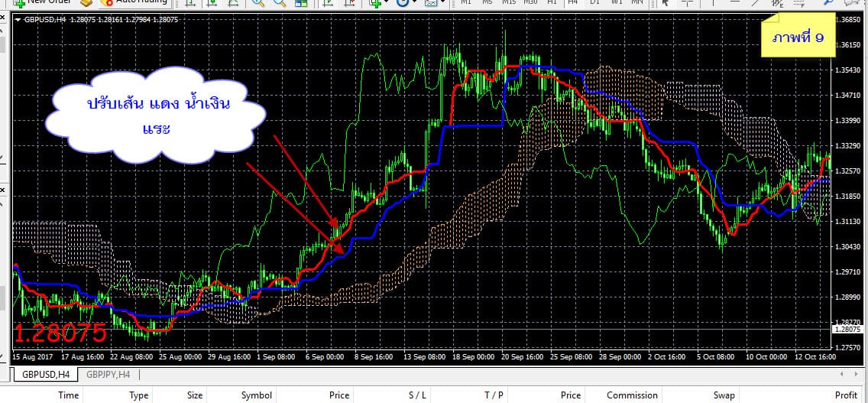The height and width of the screenshot is (403, 868).
Task: Select the H4 timeframe button
Action: tap(573, 2)
